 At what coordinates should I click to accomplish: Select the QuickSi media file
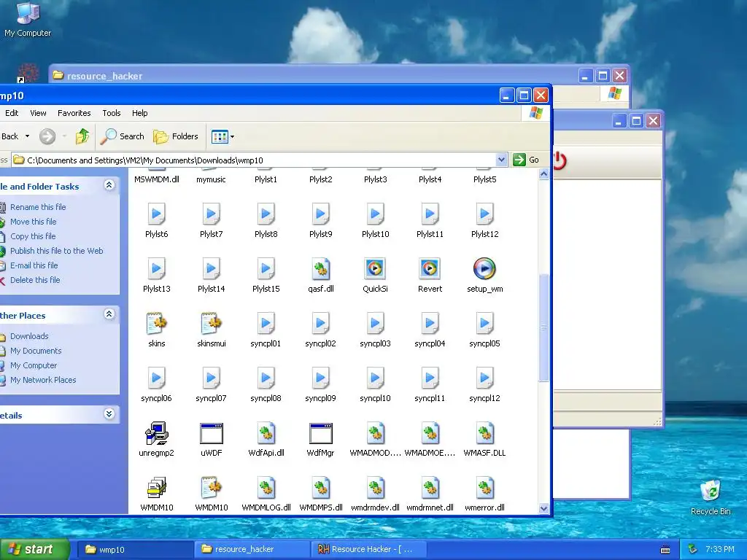click(x=375, y=269)
